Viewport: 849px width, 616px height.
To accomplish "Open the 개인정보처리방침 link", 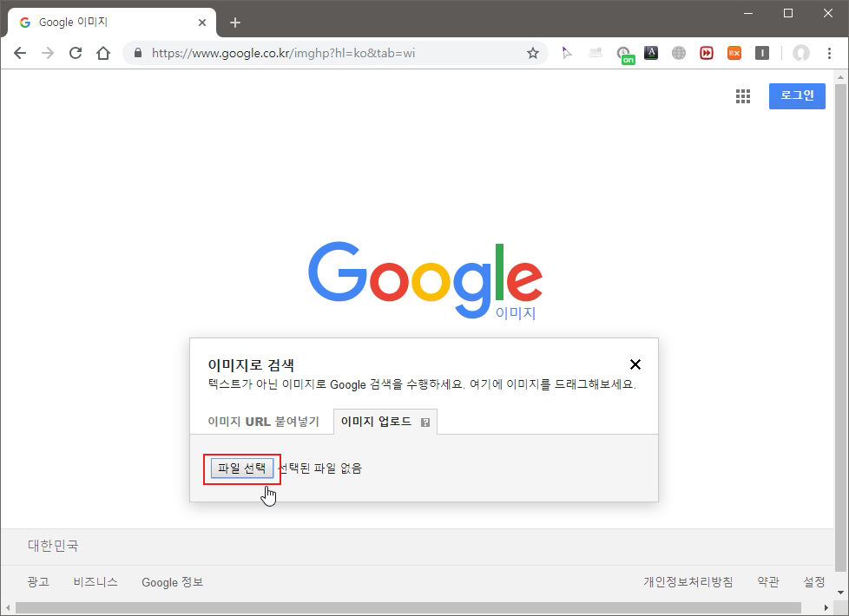I will tap(688, 582).
